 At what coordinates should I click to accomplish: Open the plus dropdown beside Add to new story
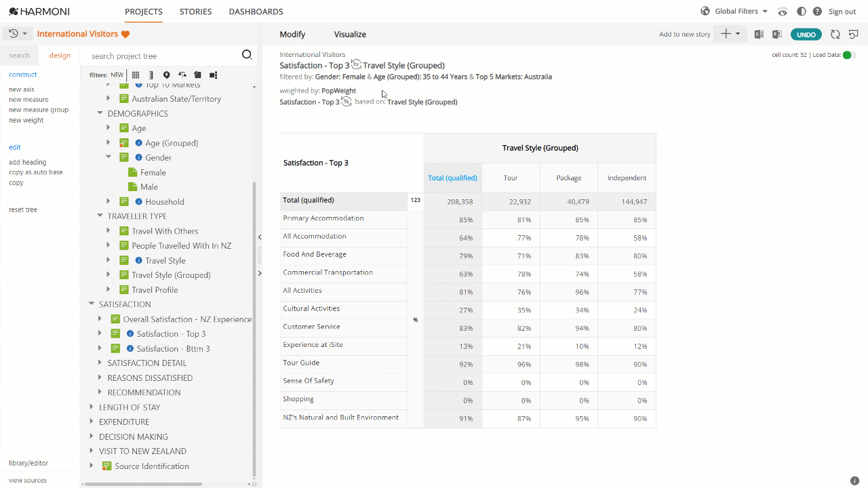tap(730, 34)
